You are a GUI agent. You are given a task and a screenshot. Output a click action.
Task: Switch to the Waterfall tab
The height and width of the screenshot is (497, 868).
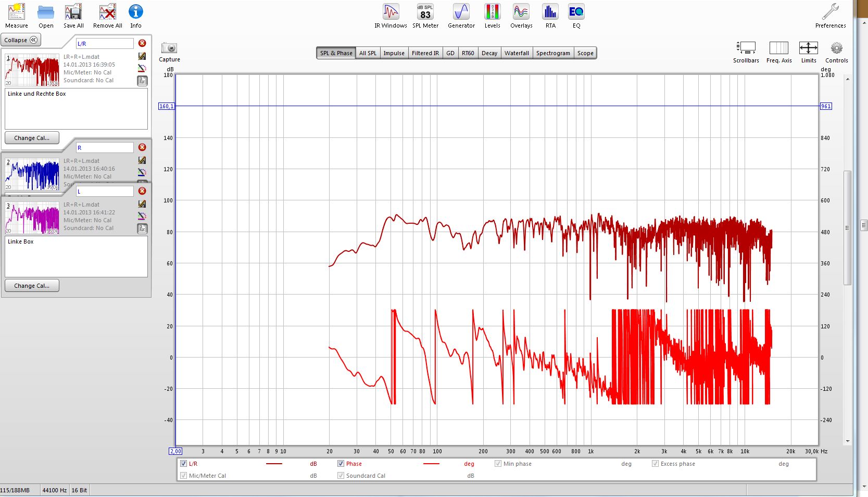517,53
